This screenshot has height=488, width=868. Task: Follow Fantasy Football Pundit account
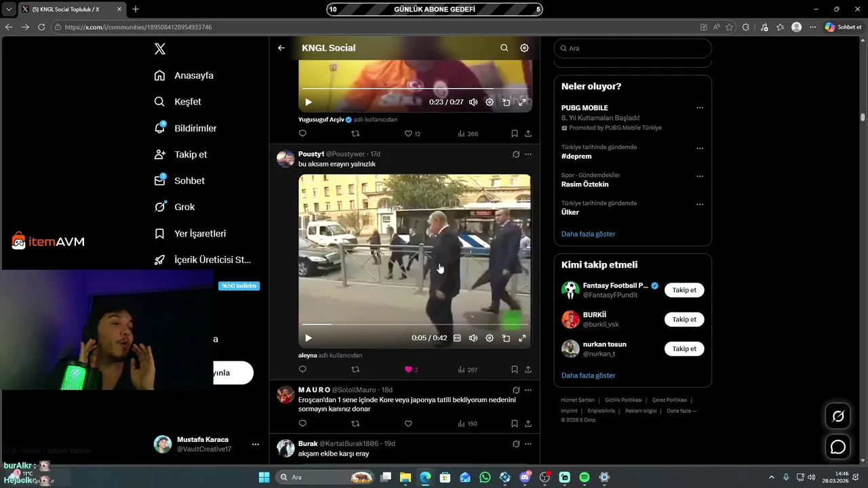click(x=684, y=290)
